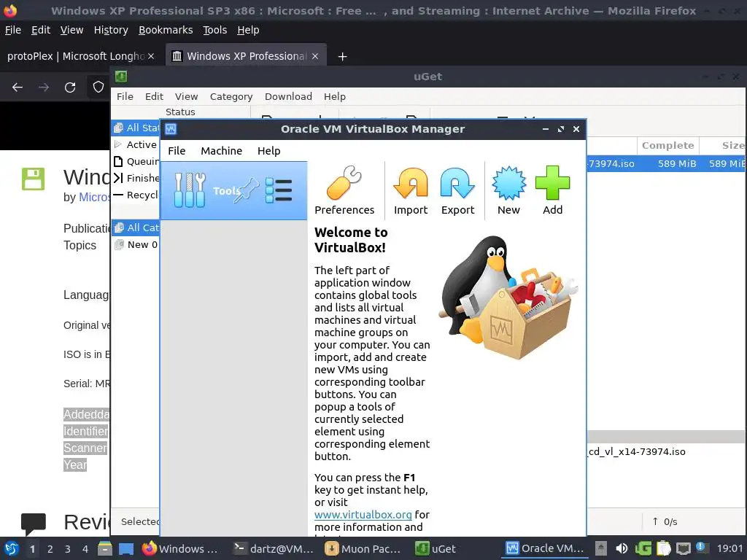Click the Firefox tracking shield icon

point(98,87)
